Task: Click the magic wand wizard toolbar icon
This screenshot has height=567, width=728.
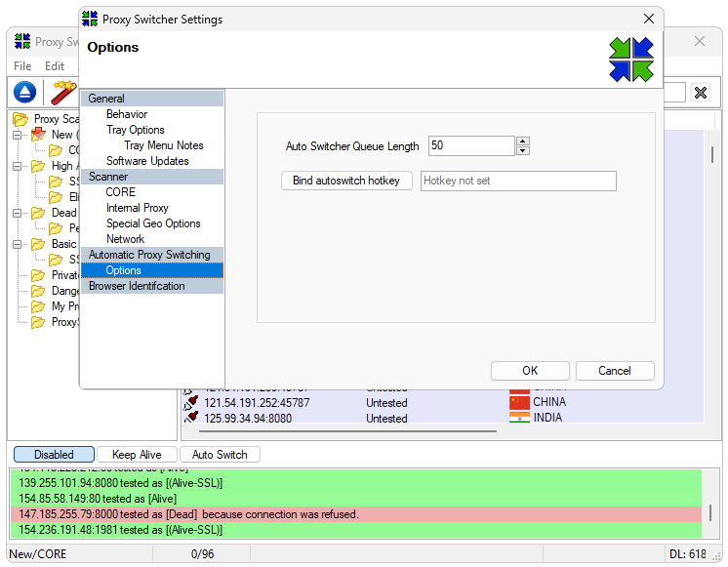Action: pos(63,92)
